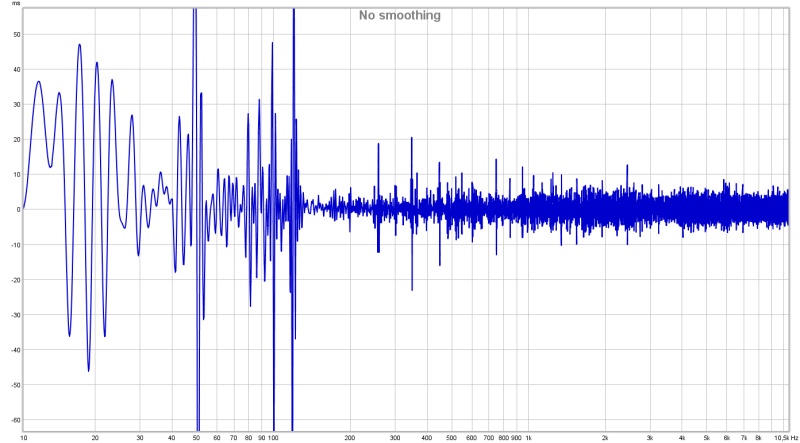This screenshot has width=800, height=443.
Task: Click the 900 frequency axis label
Action: pos(516,438)
